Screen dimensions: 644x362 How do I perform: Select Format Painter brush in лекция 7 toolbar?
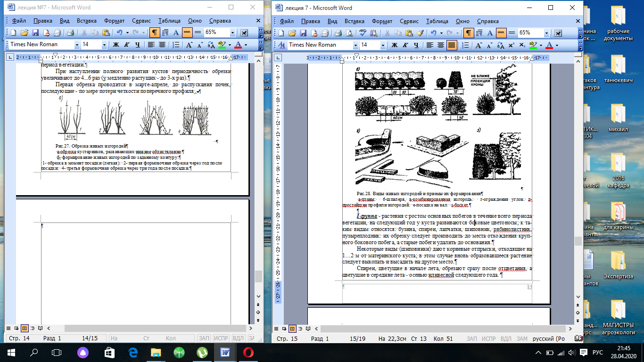pyautogui.click(x=420, y=33)
